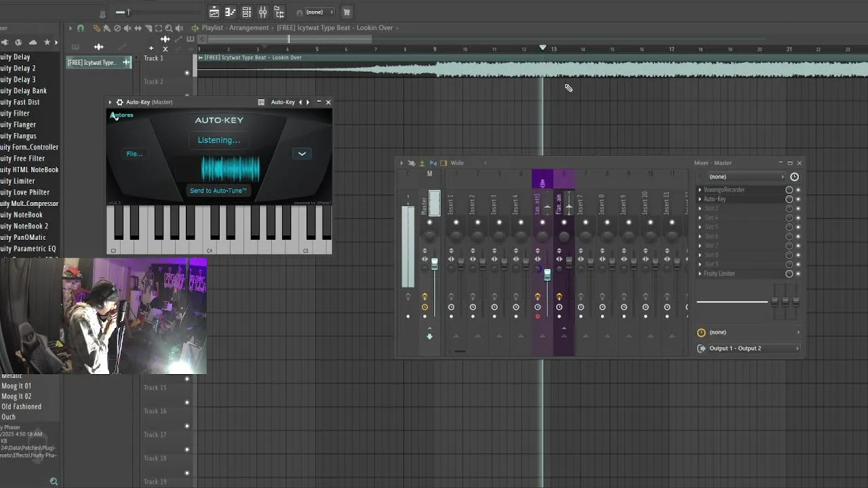
Task: Click the selected purple insert volume fader
Action: coord(547,274)
